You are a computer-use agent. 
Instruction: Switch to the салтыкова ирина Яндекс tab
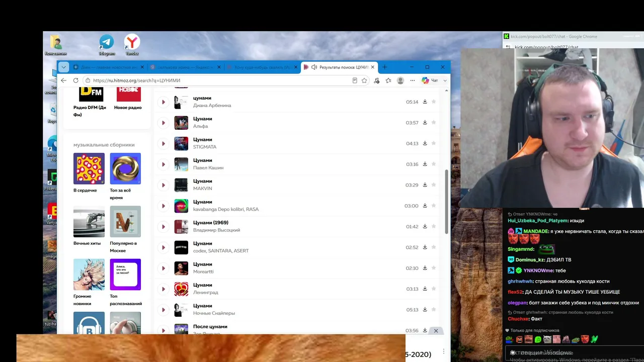tap(185, 67)
